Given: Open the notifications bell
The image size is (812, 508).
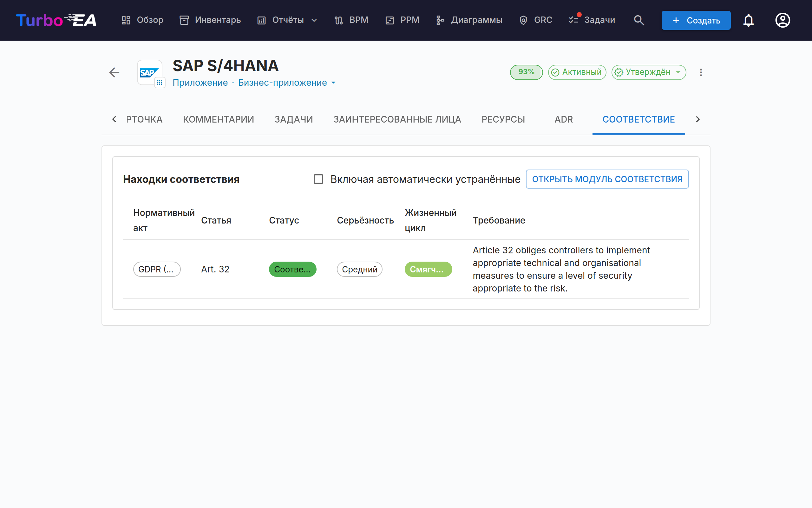Looking at the screenshot, I should pos(748,20).
